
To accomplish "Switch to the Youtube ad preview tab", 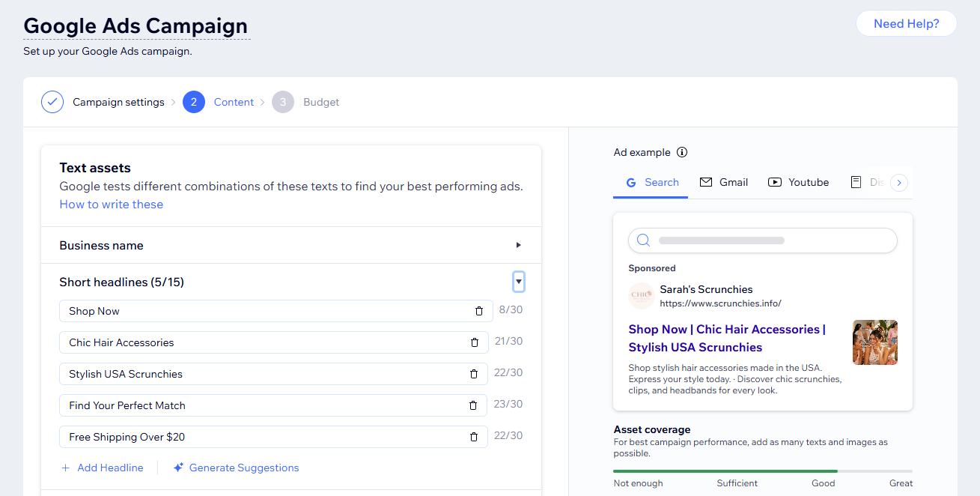I will click(x=798, y=182).
